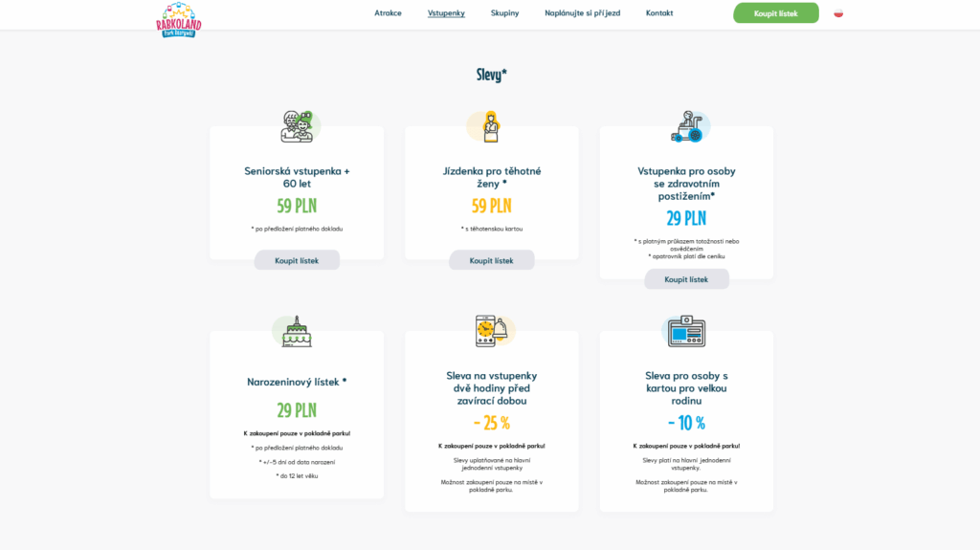This screenshot has width=980, height=550.
Task: Buy the ticket for pregnant women
Action: pyautogui.click(x=491, y=260)
